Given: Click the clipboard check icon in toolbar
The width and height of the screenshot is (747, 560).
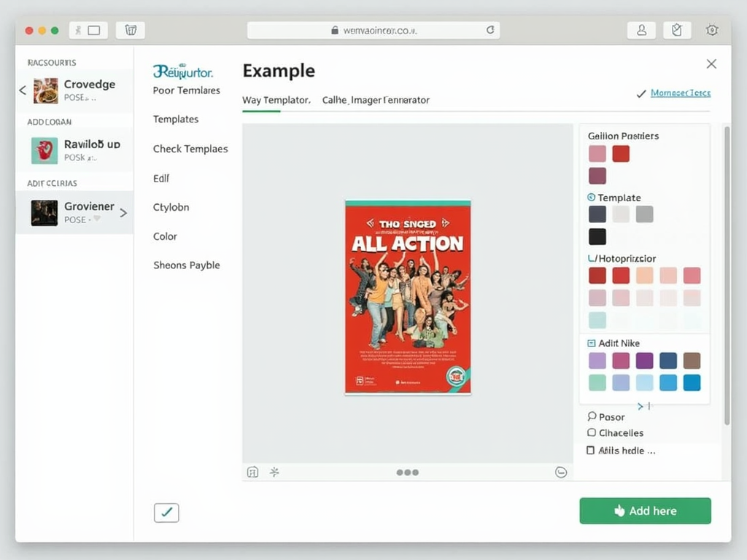Looking at the screenshot, I should tap(676, 31).
